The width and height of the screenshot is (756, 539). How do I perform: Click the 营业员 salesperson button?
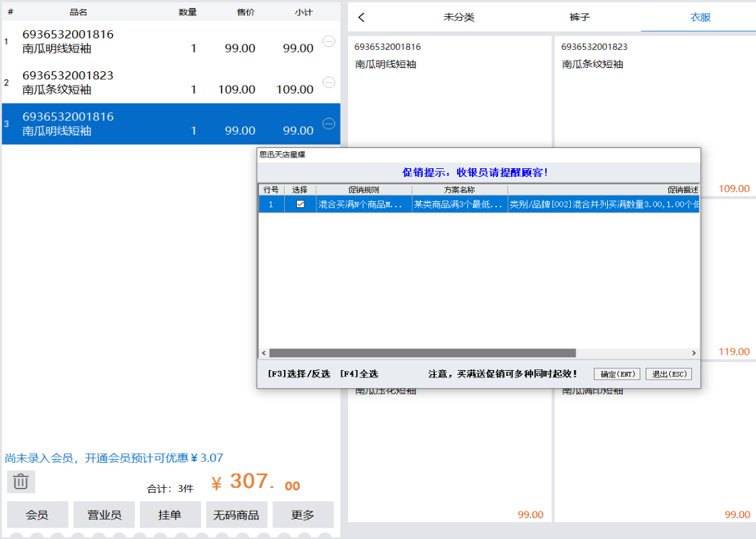coord(104,515)
